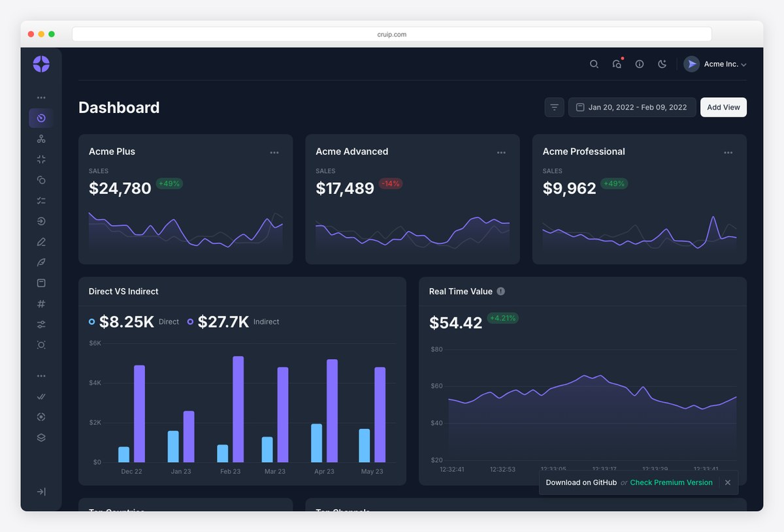Open the leaf icon in the sidebar
The width and height of the screenshot is (784, 532).
pos(41,262)
